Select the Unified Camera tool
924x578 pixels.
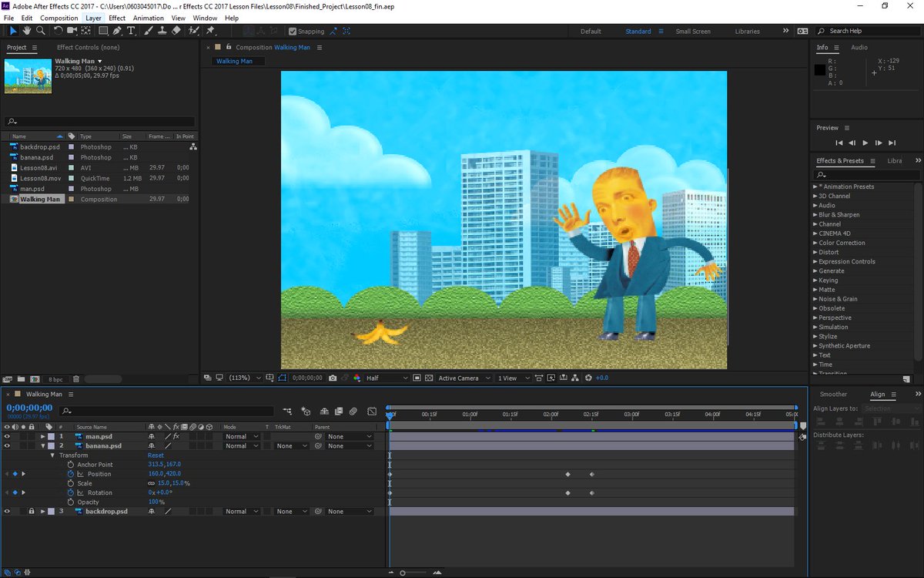pyautogui.click(x=72, y=31)
